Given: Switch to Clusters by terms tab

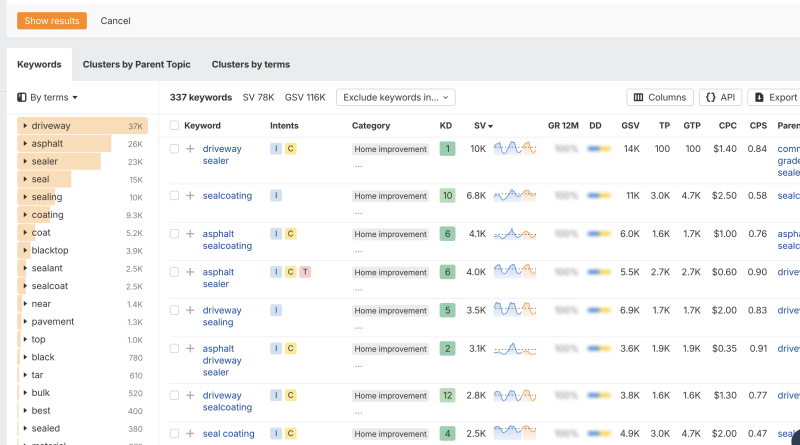Looking at the screenshot, I should [250, 64].
